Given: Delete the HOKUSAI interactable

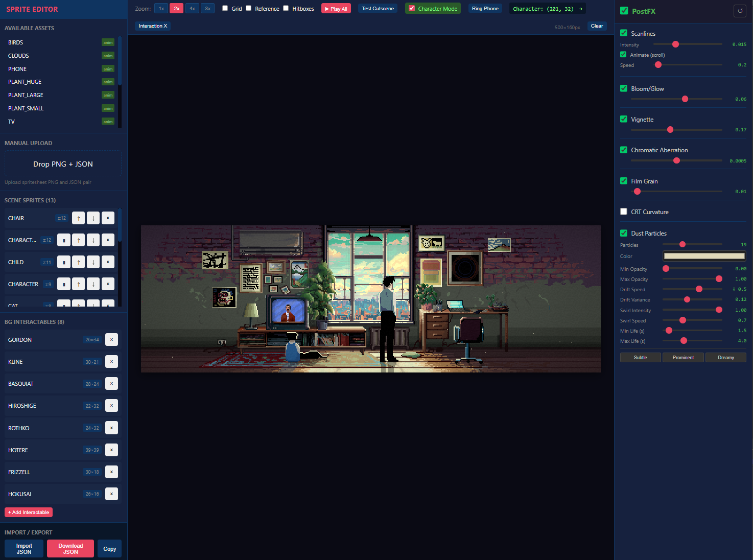Looking at the screenshot, I should pos(111,494).
